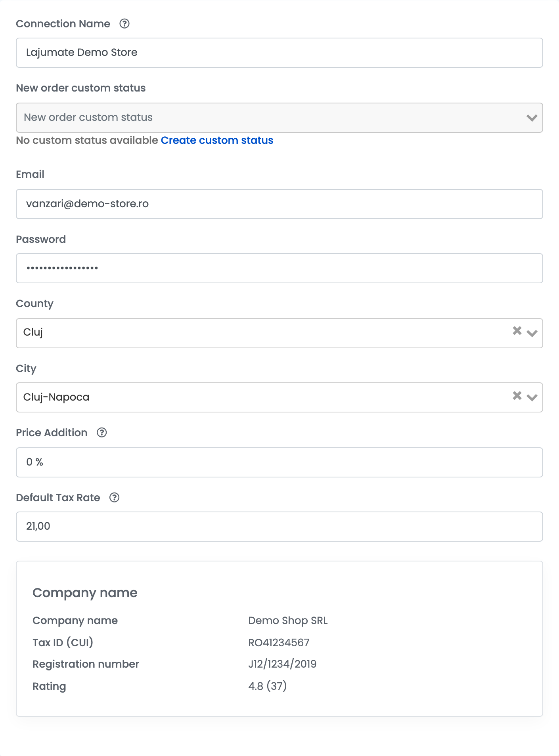Select registration number J12/1234/2019
559x756 pixels.
[282, 664]
